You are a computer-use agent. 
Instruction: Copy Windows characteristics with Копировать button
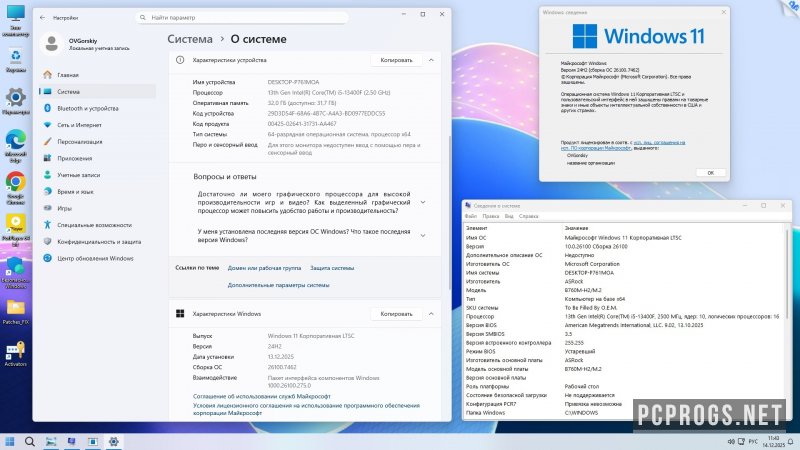[x=396, y=314]
